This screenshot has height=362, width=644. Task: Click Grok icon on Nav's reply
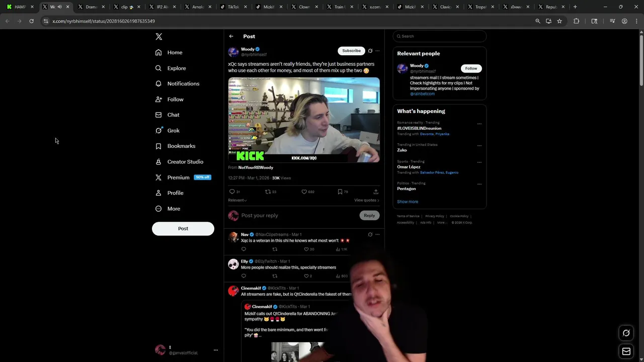tap(370, 234)
